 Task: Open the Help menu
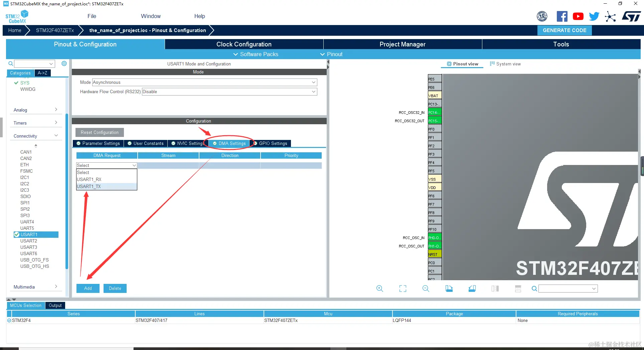[x=200, y=16]
